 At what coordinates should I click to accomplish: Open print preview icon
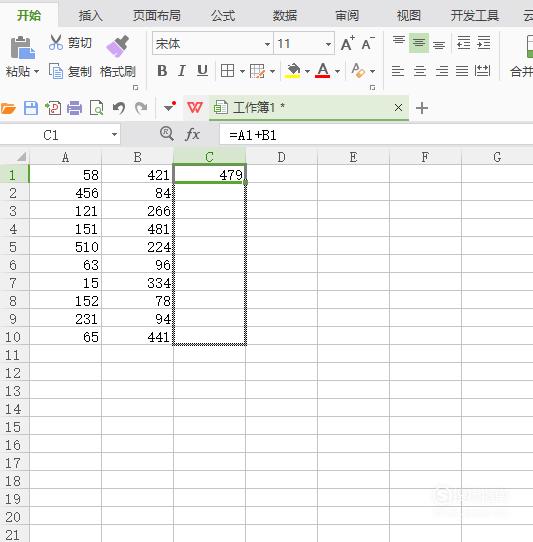point(96,108)
